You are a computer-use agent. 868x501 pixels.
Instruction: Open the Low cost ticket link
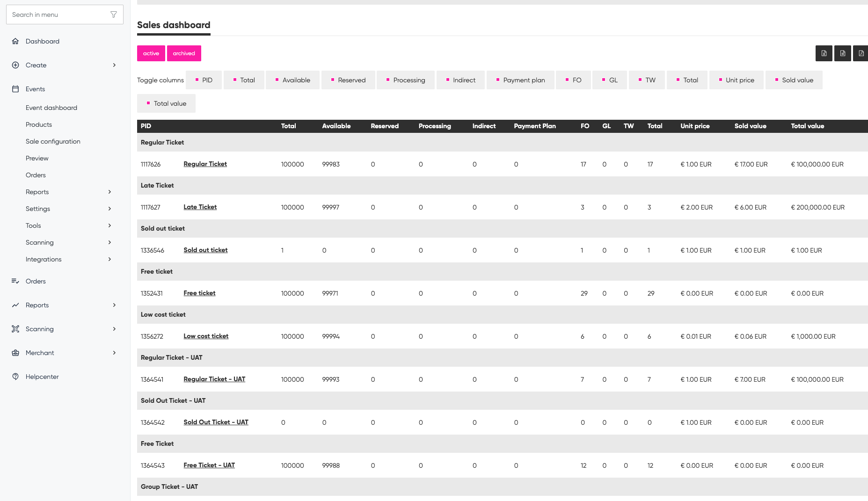point(206,336)
